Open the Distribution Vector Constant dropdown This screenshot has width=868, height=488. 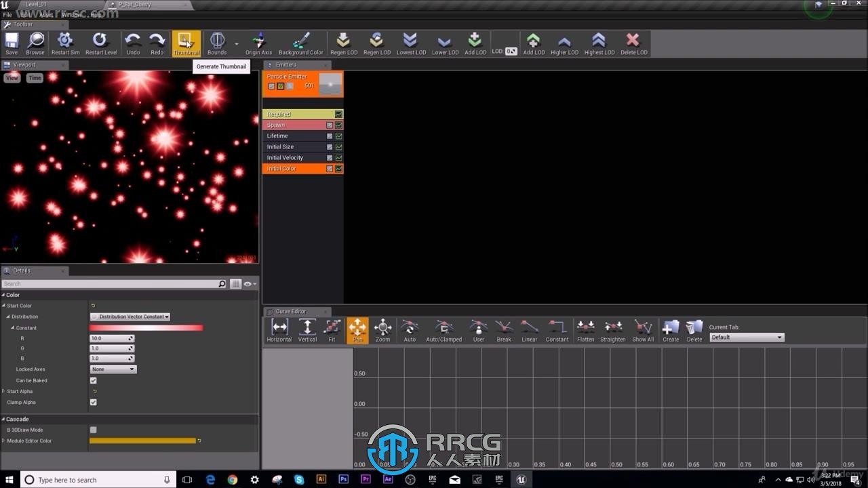[x=130, y=317]
